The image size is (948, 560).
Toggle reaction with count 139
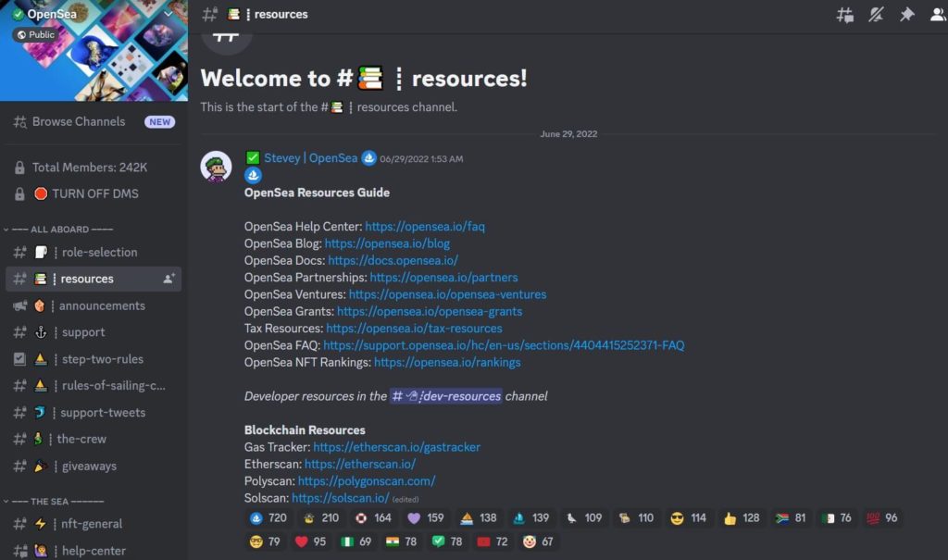[530, 518]
